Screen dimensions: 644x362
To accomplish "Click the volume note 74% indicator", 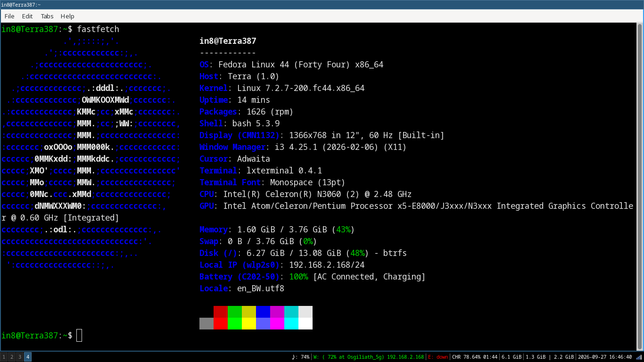I will 301,357.
